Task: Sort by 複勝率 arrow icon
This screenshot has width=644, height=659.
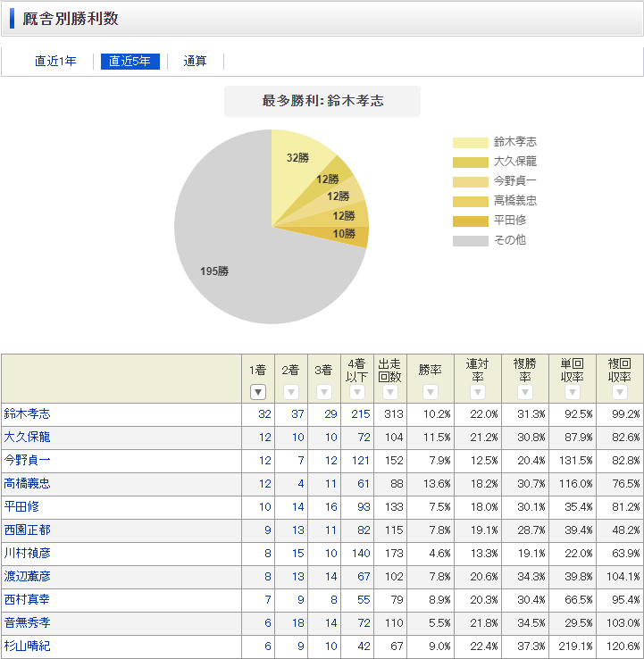Action: pyautogui.click(x=524, y=392)
